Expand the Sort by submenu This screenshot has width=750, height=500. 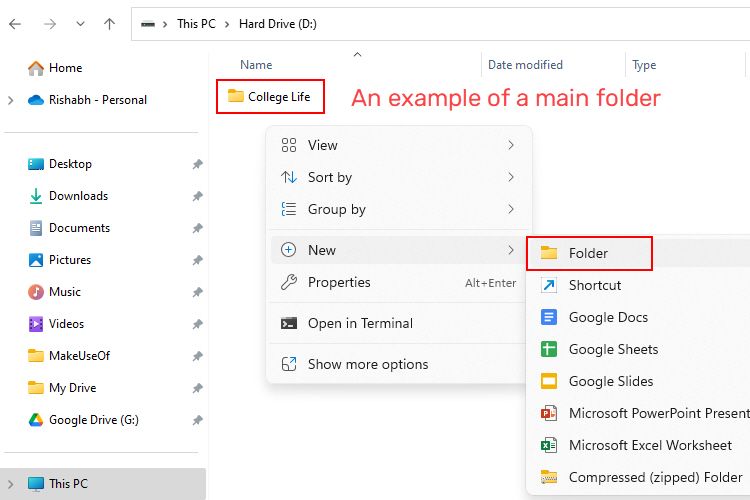329,177
